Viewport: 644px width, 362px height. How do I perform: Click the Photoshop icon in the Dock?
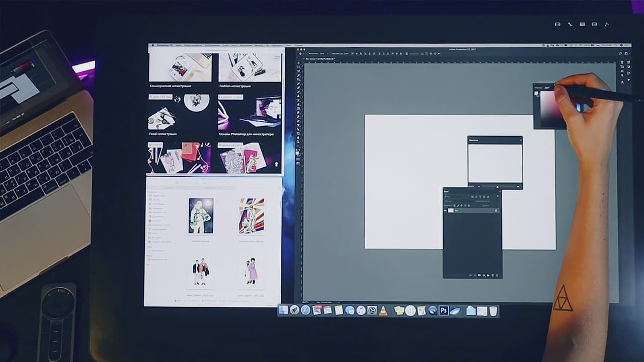tap(444, 310)
